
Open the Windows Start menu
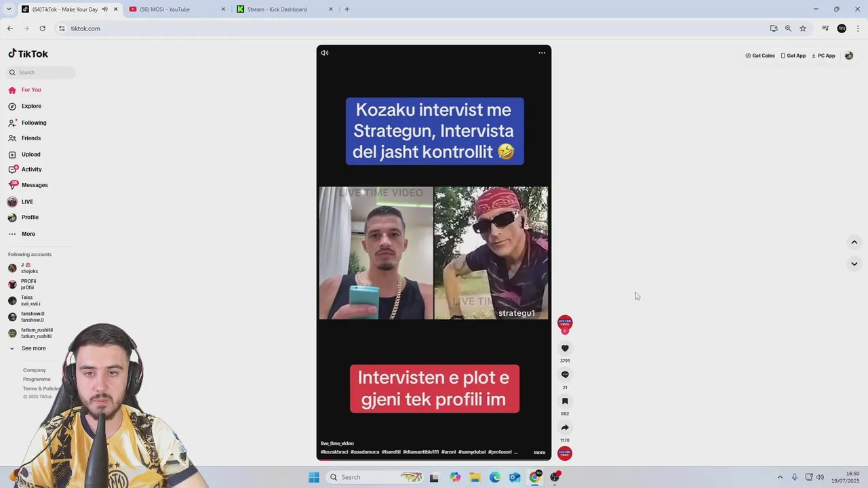click(x=314, y=477)
